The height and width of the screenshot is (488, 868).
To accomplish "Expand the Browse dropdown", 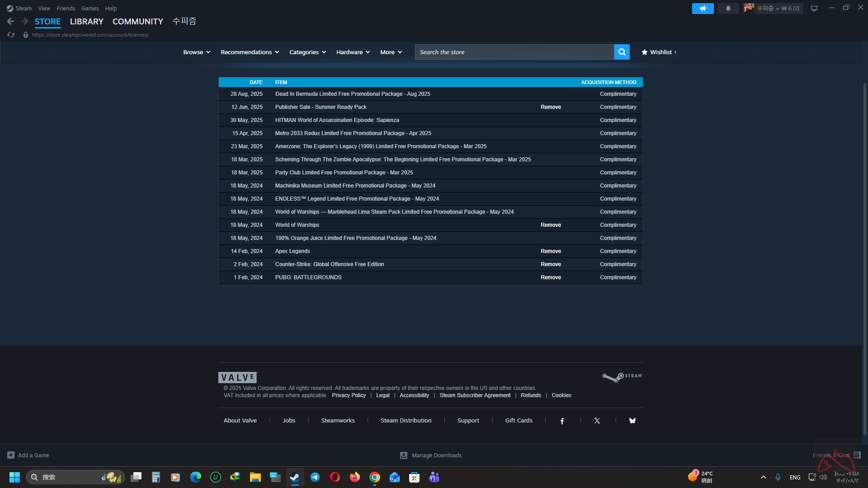I will pyautogui.click(x=197, y=52).
